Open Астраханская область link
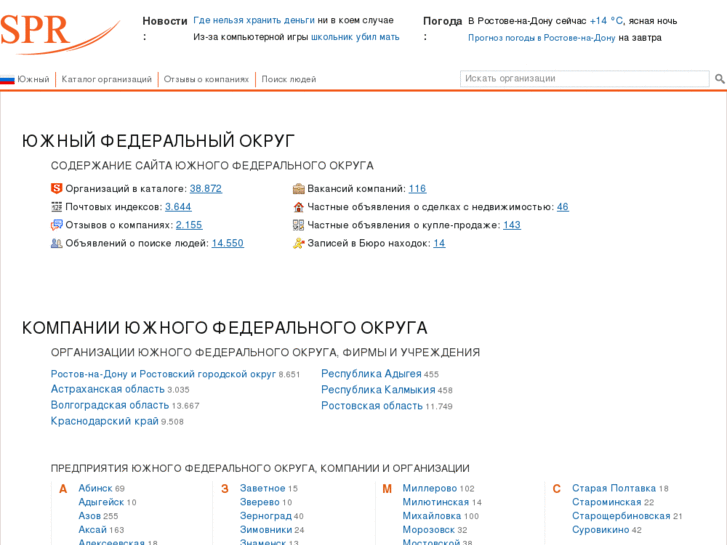This screenshot has height=545, width=727. point(108,389)
